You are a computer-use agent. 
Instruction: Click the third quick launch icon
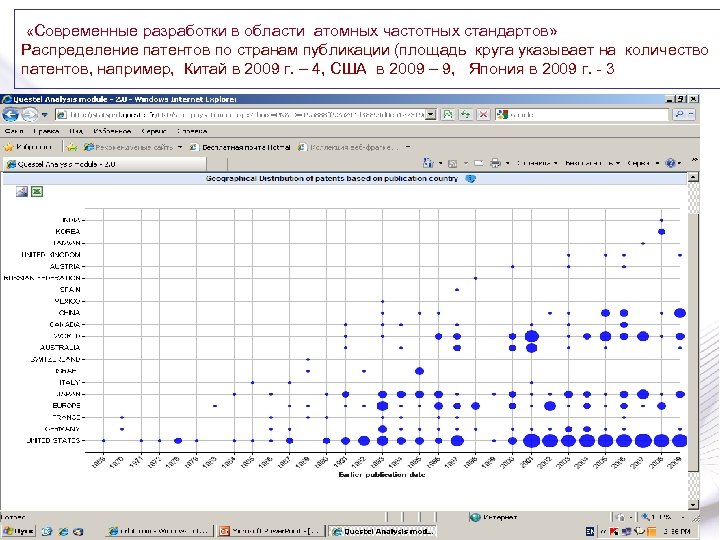79,532
